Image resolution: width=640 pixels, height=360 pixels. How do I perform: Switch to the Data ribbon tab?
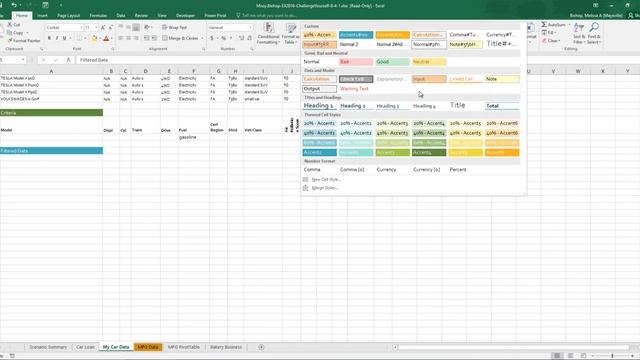click(121, 16)
